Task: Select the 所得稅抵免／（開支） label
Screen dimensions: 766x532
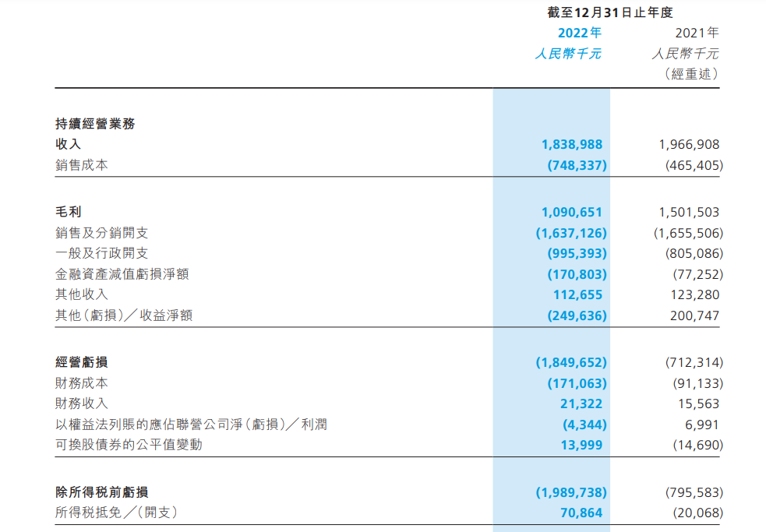Action: click(x=117, y=513)
